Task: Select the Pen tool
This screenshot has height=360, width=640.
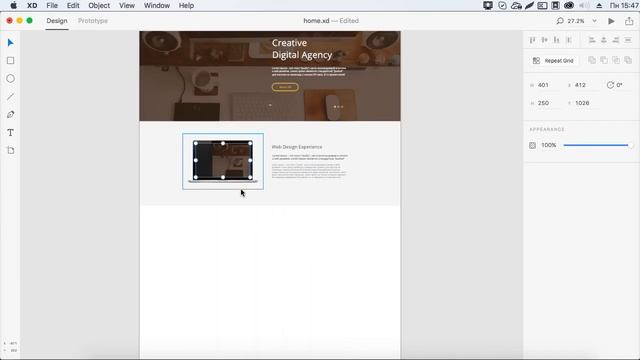Action: pyautogui.click(x=11, y=115)
